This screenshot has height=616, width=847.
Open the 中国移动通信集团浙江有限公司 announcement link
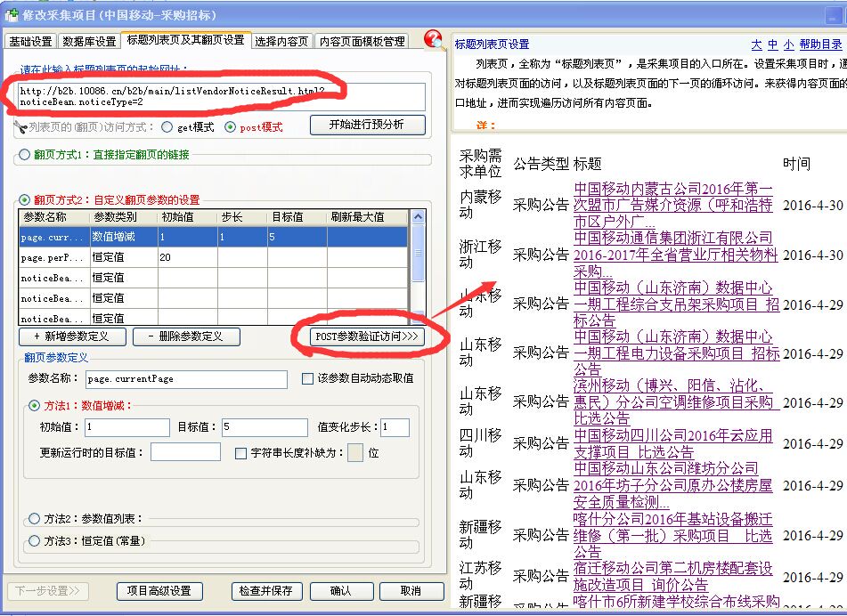click(x=675, y=255)
